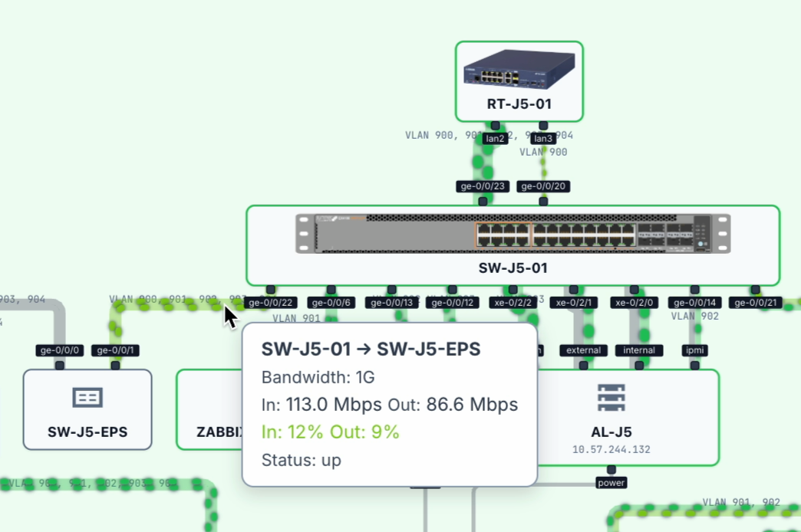The width and height of the screenshot is (801, 532).
Task: Select the lan2 port on RT-J5-01
Action: click(x=495, y=139)
